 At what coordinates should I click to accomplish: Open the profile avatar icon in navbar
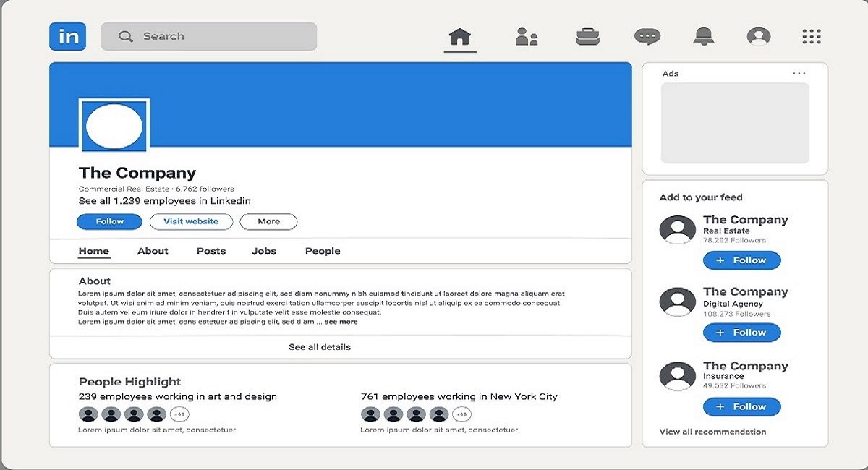[x=759, y=37]
